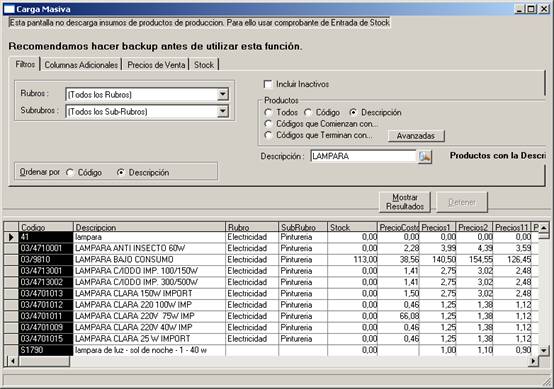Click the price cell 140,50

coord(438,260)
